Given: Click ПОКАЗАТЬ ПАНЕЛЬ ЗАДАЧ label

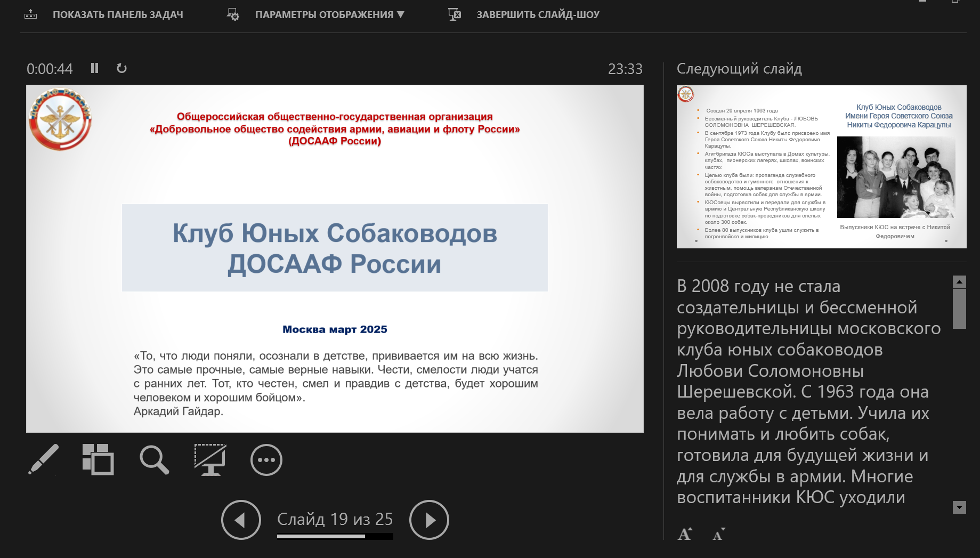Looking at the screenshot, I should pyautogui.click(x=118, y=15).
